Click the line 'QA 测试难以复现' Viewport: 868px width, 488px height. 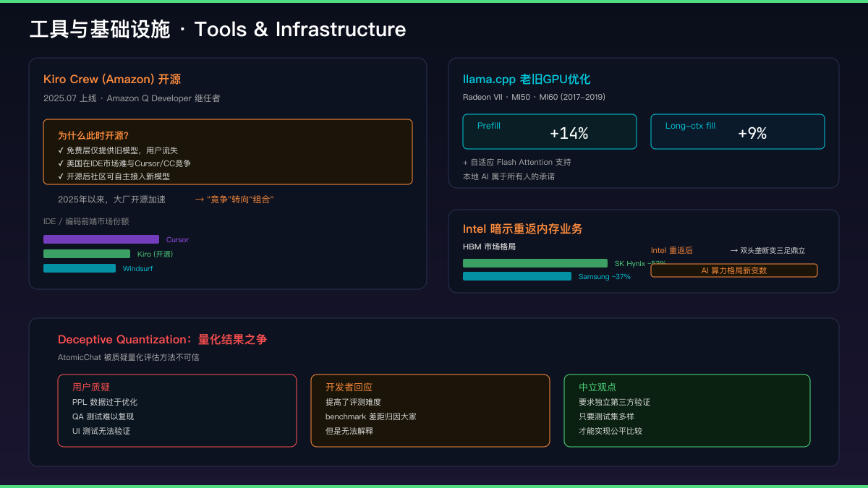pyautogui.click(x=103, y=416)
